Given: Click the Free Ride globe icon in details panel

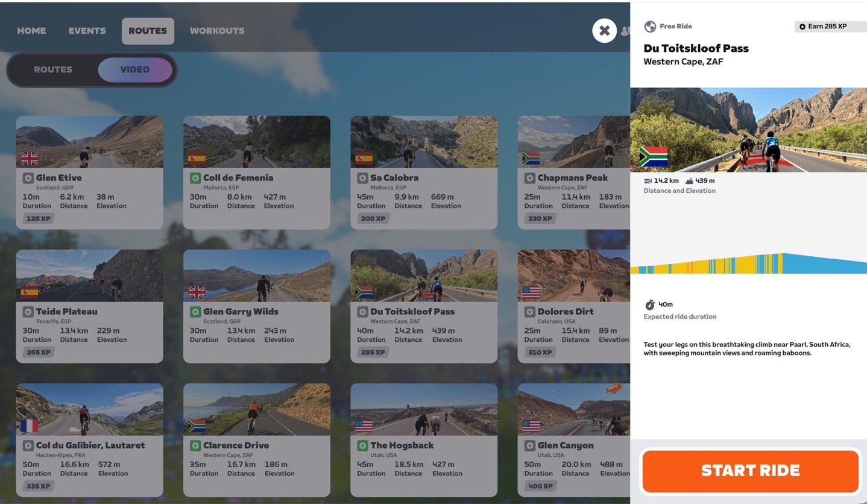Looking at the screenshot, I should (650, 27).
